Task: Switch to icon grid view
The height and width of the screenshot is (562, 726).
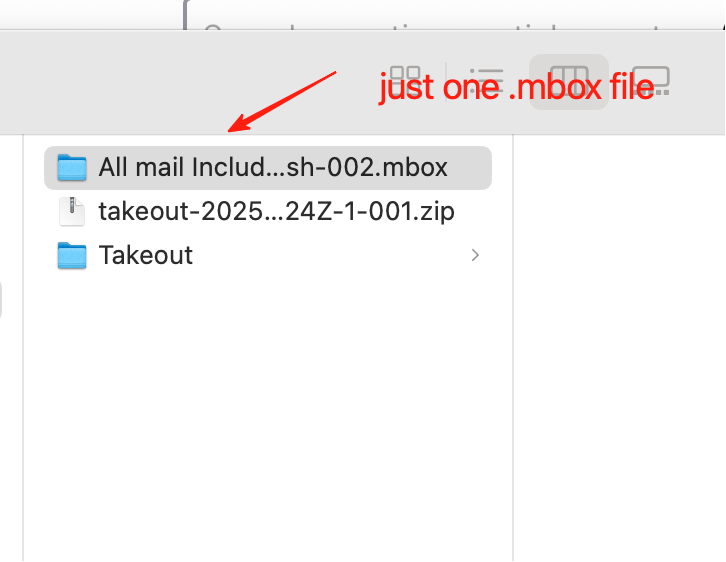Action: tap(405, 80)
